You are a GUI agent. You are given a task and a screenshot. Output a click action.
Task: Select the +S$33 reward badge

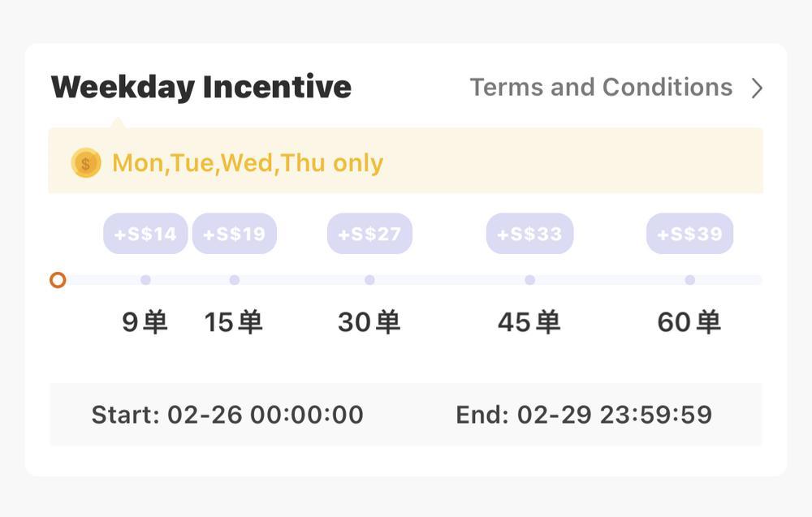pos(529,234)
